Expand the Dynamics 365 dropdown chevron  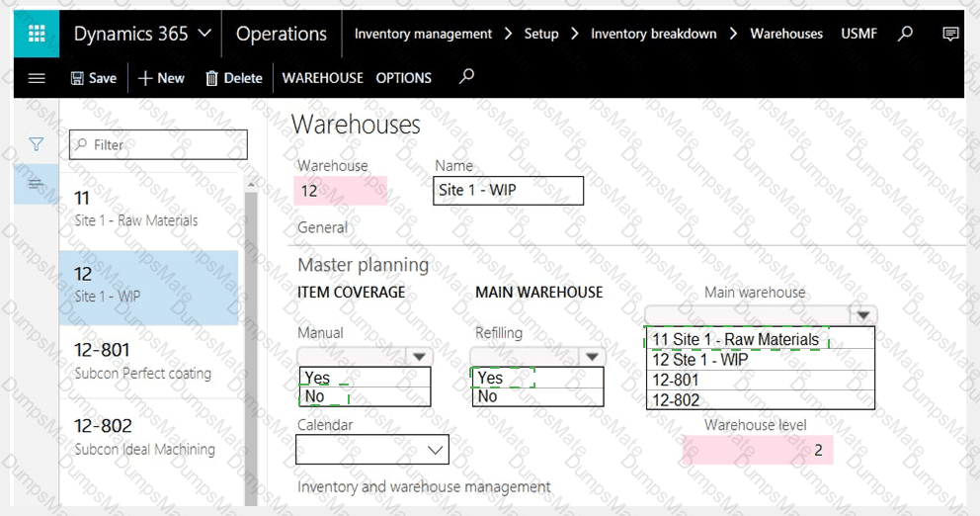(204, 34)
